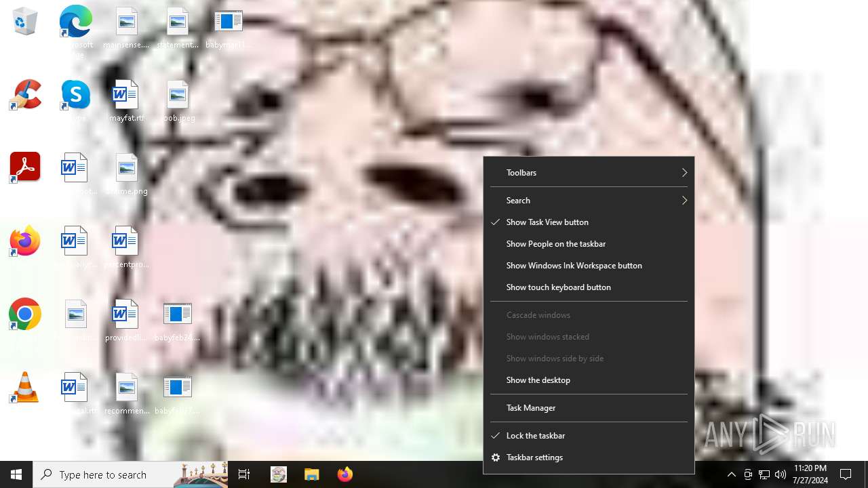Image resolution: width=868 pixels, height=488 pixels.
Task: Open Firefox from the taskbar
Action: (345, 474)
